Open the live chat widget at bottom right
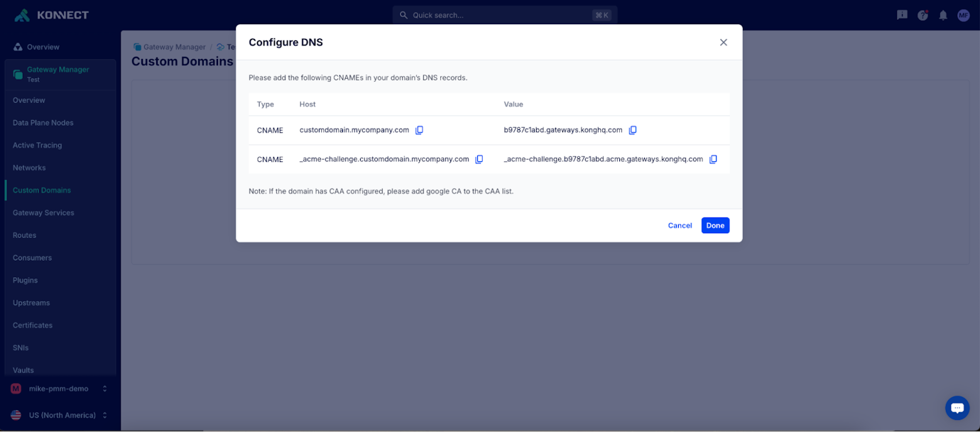Viewport: 980px width, 432px height. 957,407
